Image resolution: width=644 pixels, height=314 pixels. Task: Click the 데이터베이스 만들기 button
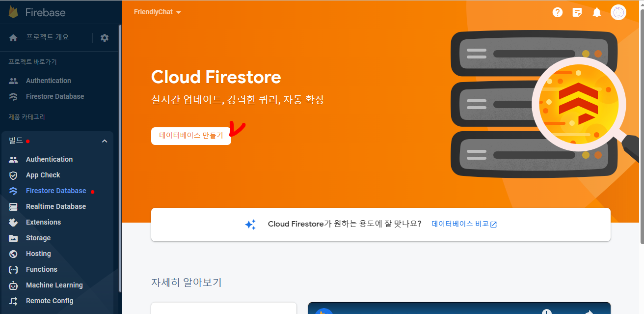[x=191, y=136]
